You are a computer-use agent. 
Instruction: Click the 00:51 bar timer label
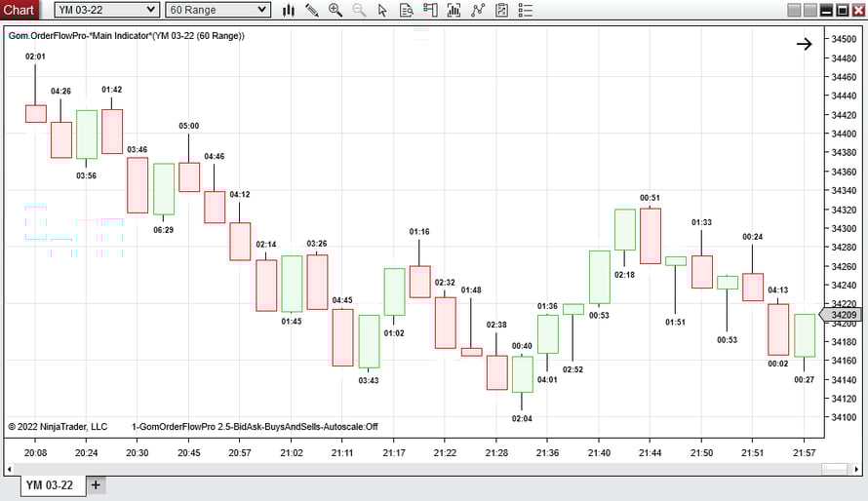coord(650,198)
